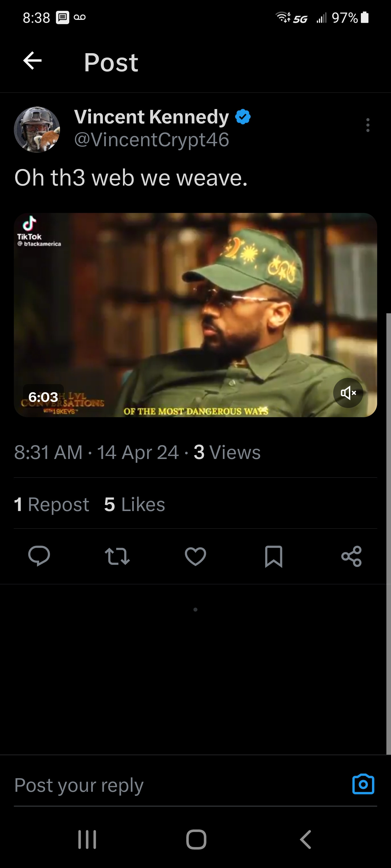
Task: Play the TikTok video thumbnail
Action: click(x=195, y=315)
